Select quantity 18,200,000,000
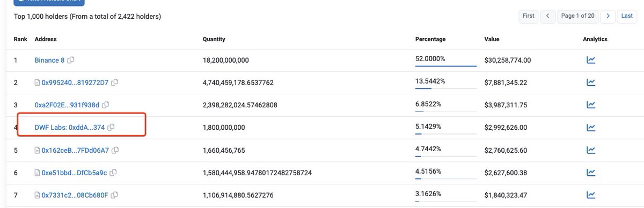 [226, 60]
